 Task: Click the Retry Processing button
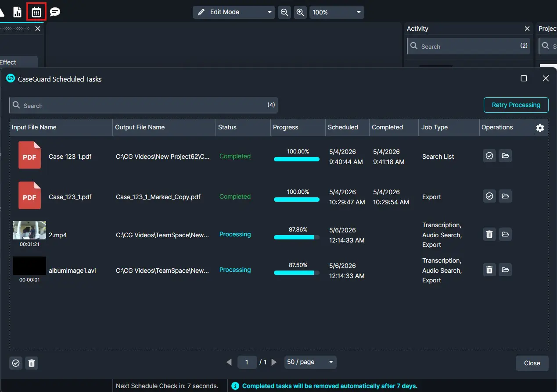[x=516, y=105]
